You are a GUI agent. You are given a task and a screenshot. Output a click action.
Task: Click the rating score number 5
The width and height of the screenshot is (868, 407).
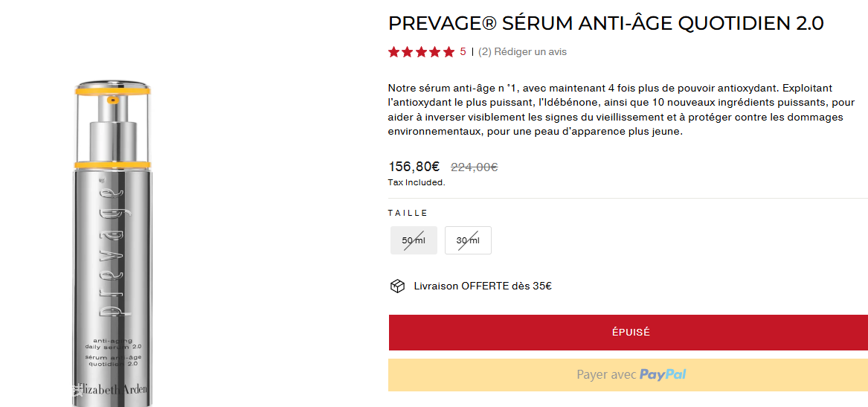463,52
